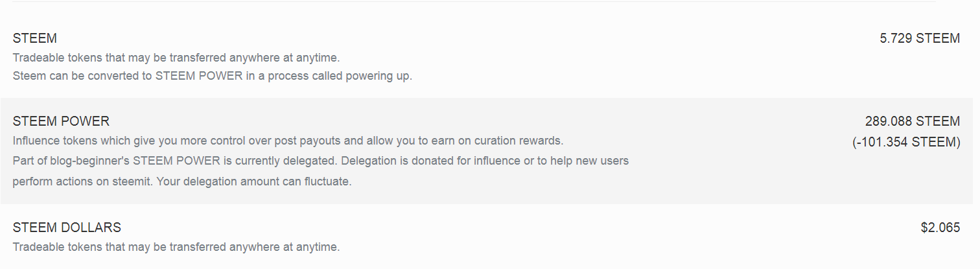Click the STEEM section heading
This screenshot has width=980, height=269.
tap(35, 38)
